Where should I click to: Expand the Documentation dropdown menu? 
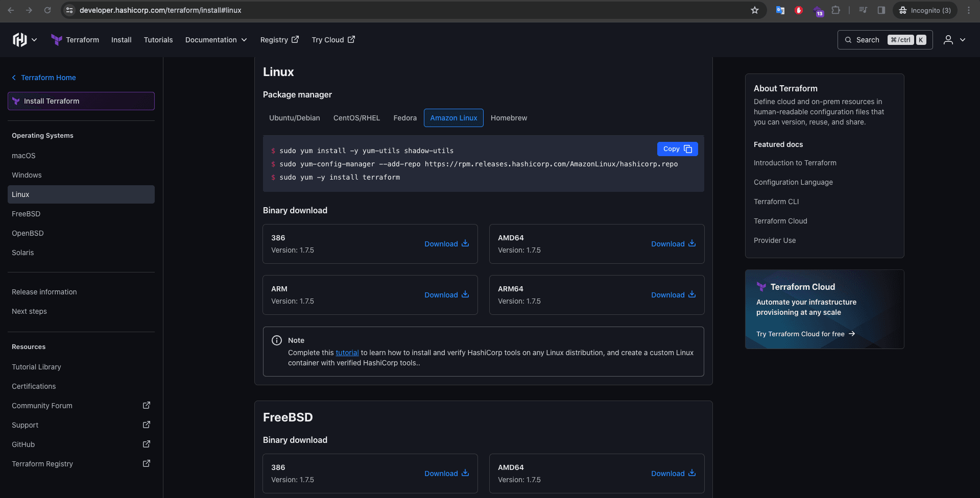tap(216, 40)
